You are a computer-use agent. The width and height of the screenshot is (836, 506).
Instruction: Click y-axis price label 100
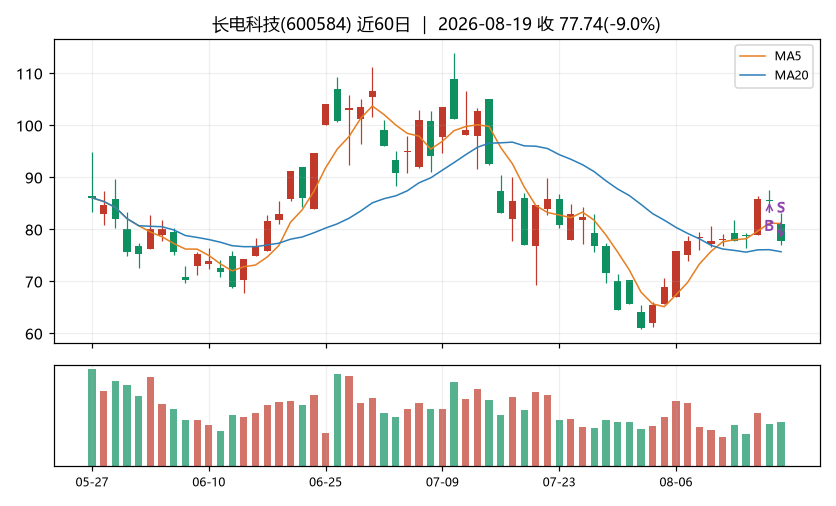tap(29, 126)
